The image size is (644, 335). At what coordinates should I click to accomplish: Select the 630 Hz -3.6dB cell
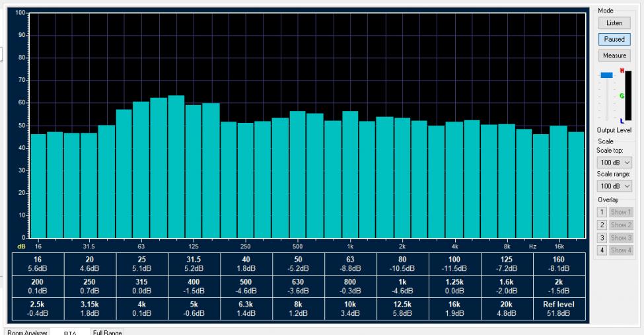[x=299, y=286]
